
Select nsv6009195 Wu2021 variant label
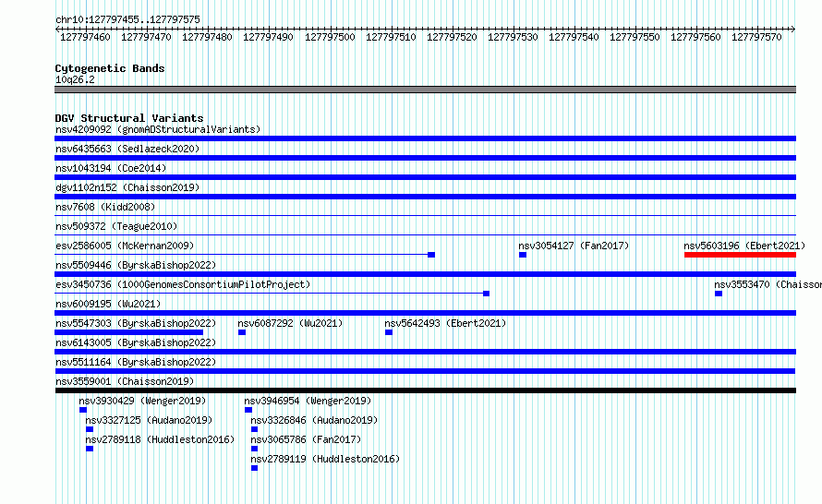pyautogui.click(x=108, y=304)
